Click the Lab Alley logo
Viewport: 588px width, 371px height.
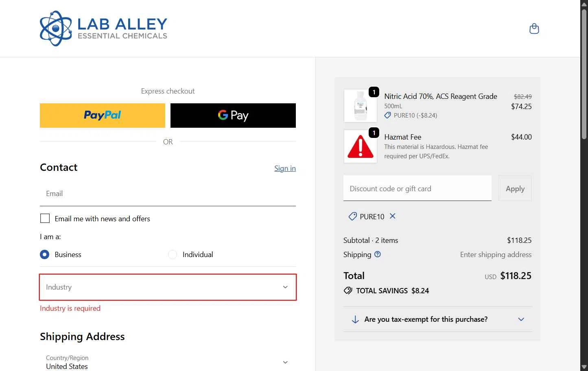coord(103,28)
